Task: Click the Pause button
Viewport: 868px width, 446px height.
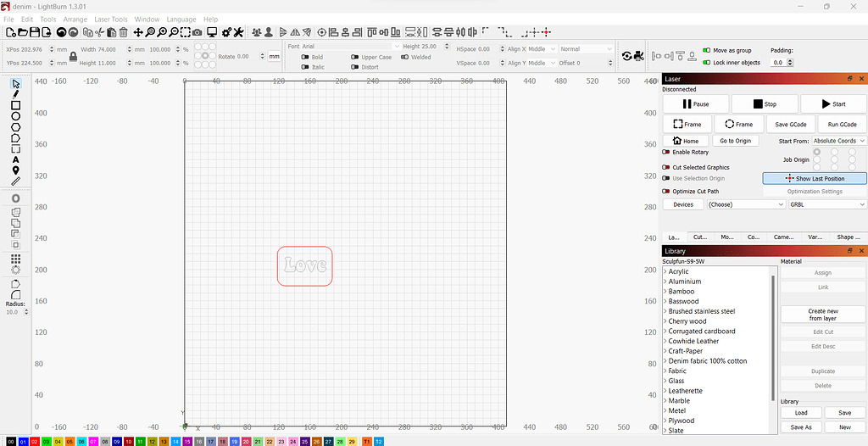Action: 696,104
